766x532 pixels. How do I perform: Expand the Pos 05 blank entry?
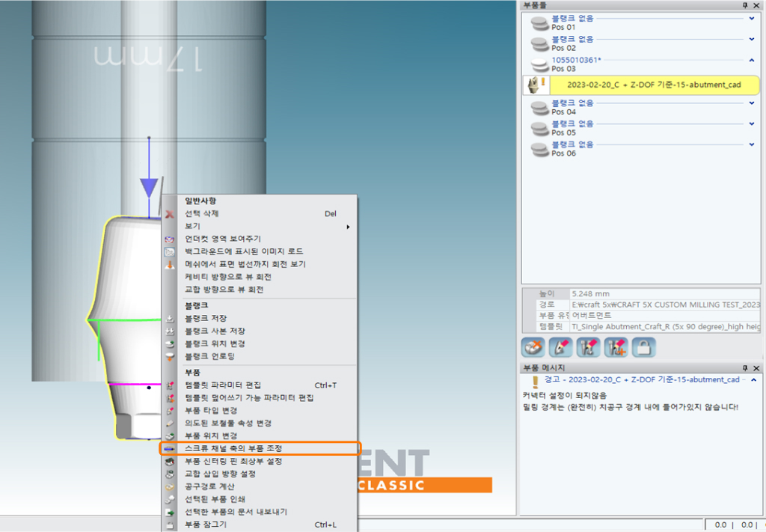[752, 123]
